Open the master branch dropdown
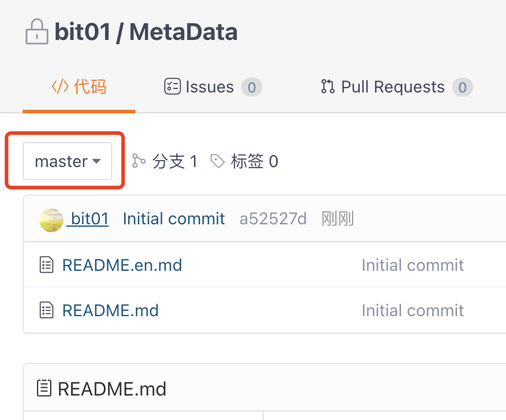The height and width of the screenshot is (420, 506). pyautogui.click(x=67, y=161)
